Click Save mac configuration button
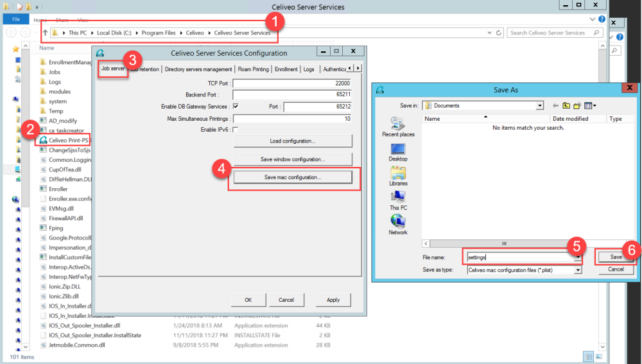This screenshot has width=642, height=364. click(x=292, y=177)
